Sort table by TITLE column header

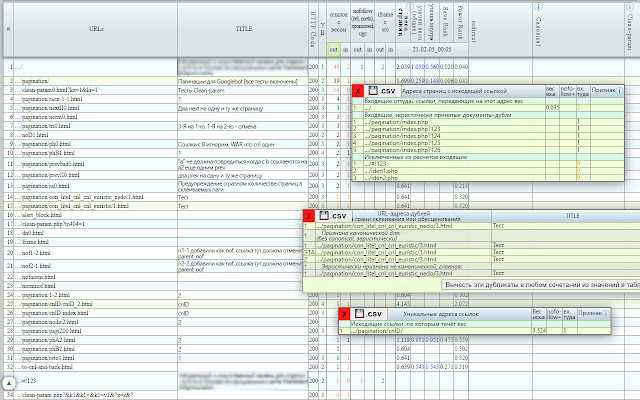click(x=242, y=29)
